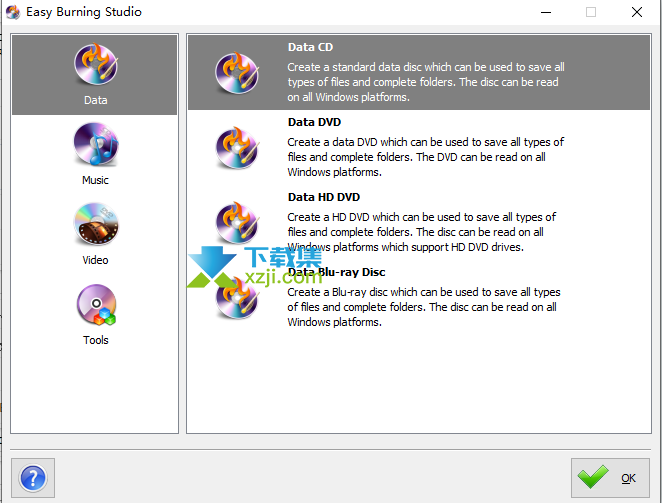The image size is (662, 503).
Task: Select the Music label in sidebar
Action: pyautogui.click(x=95, y=180)
